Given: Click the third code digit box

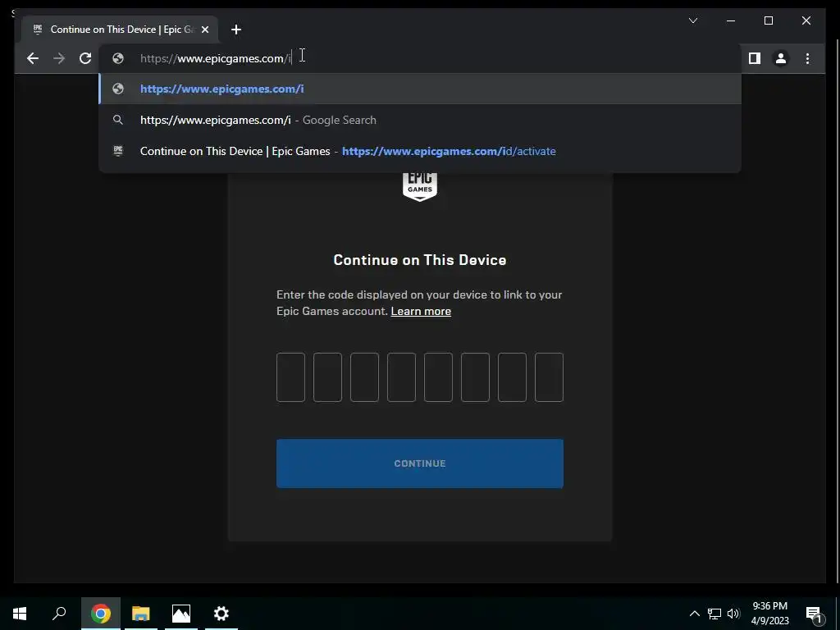Looking at the screenshot, I should point(364,377).
